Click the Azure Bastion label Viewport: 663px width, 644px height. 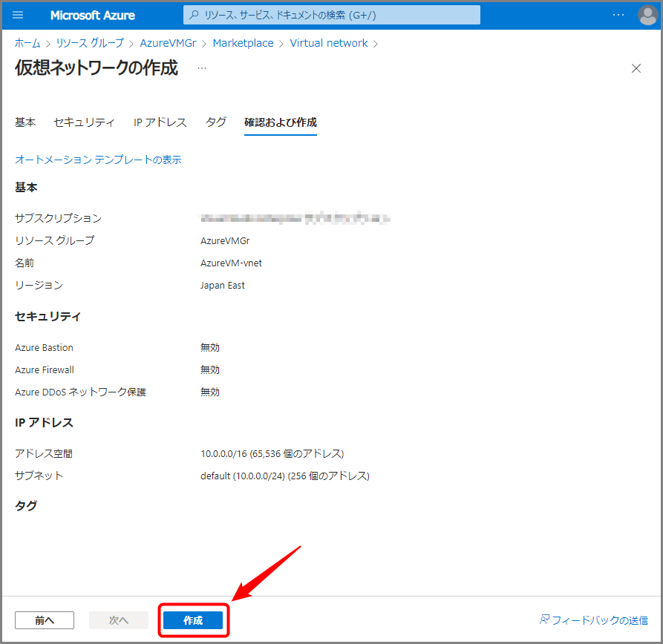point(44,348)
